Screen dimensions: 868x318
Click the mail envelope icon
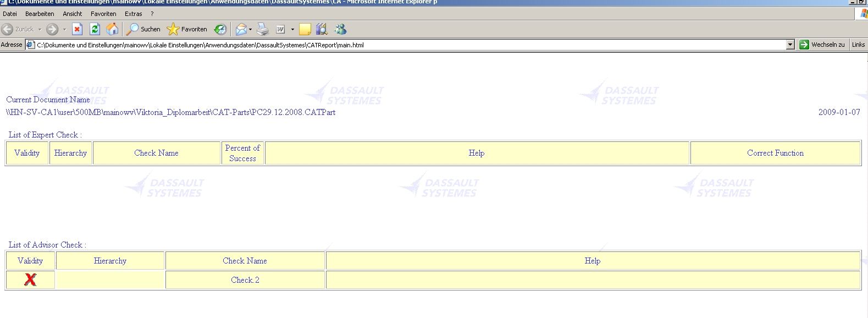[241, 29]
